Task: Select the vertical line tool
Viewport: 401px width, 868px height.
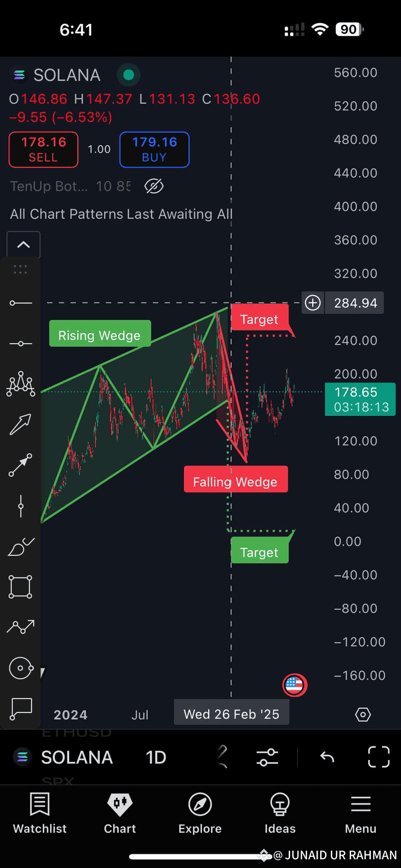Action: (21, 506)
